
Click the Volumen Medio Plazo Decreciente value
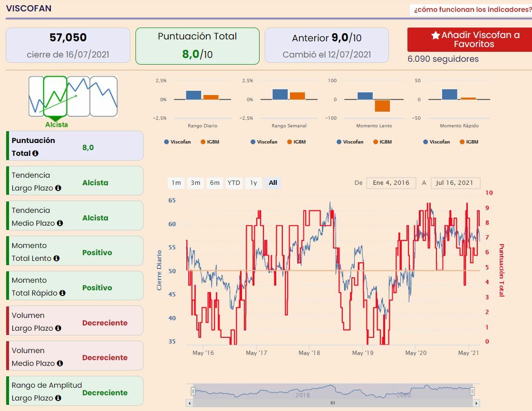pyautogui.click(x=105, y=358)
